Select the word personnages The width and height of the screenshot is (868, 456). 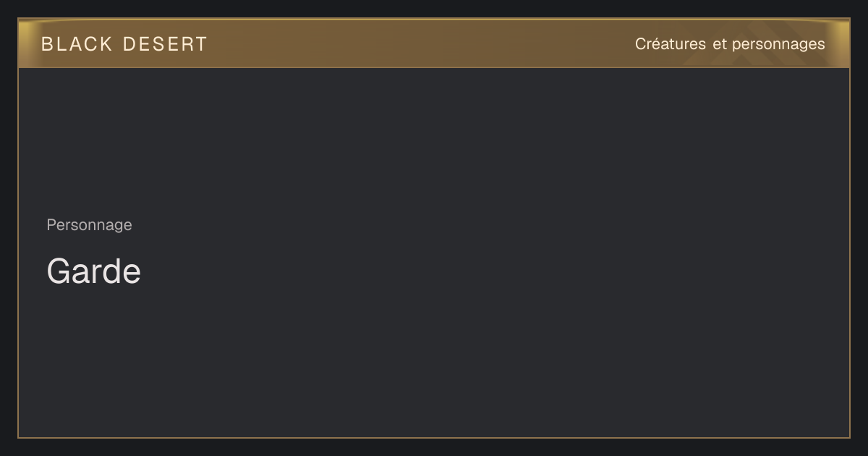[778, 45]
